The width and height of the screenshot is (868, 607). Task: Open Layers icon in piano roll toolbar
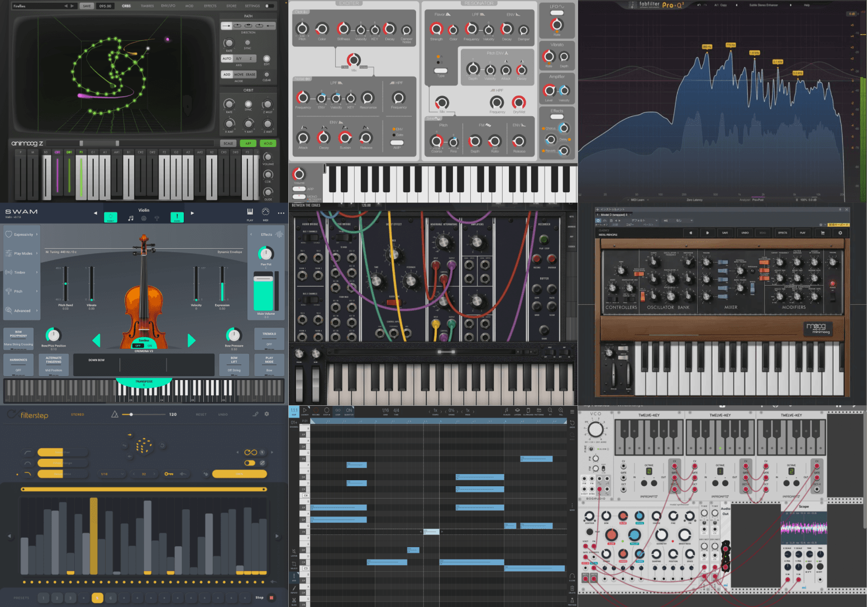517,411
